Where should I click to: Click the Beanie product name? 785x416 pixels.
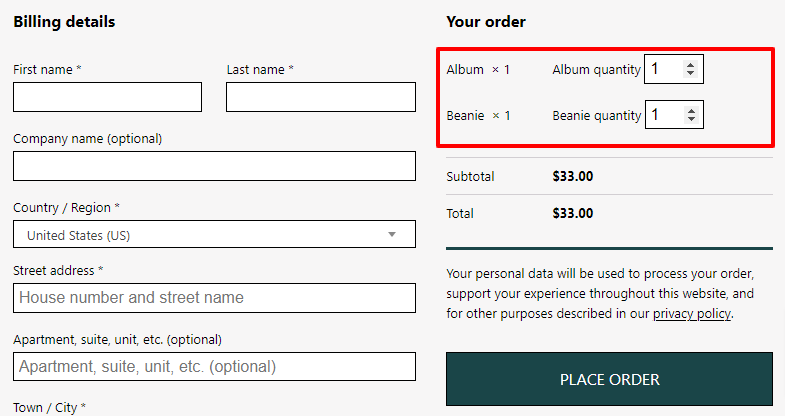[466, 116]
